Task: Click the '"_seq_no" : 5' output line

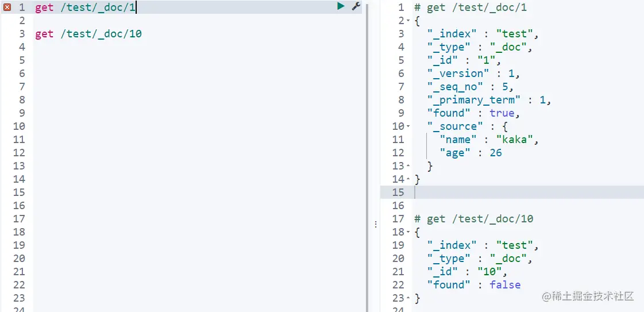Action: (x=471, y=87)
